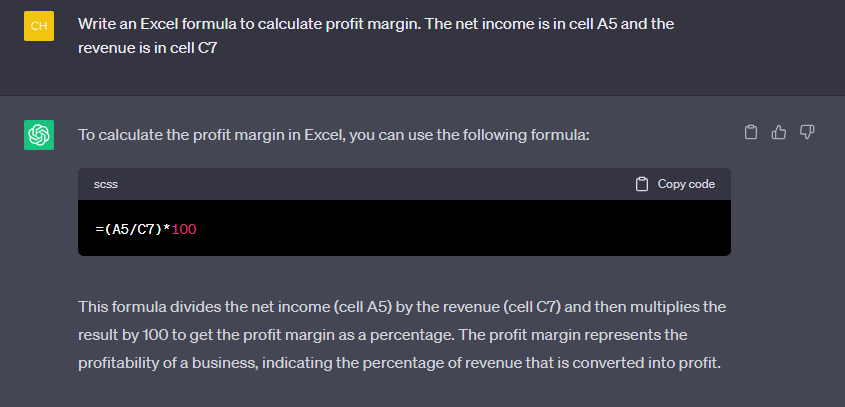Viewport: 845px width, 407px height.
Task: Click the line starting 'This formula divides the net income'
Action: (402, 307)
